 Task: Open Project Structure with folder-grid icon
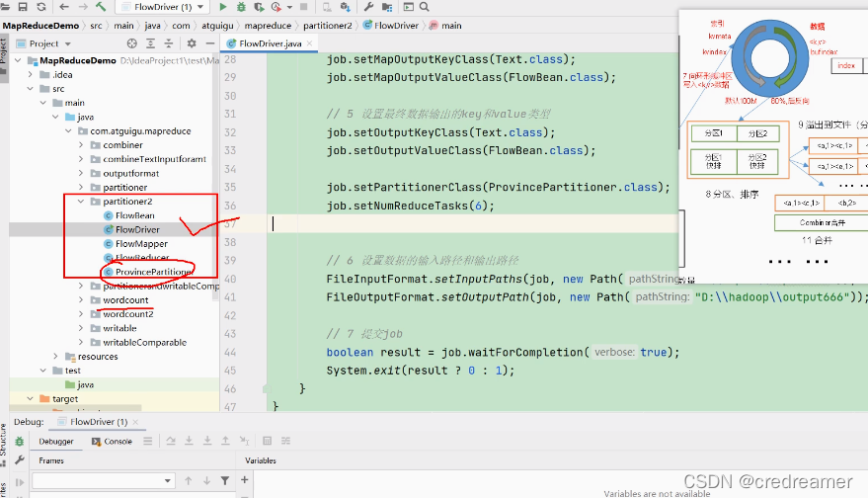pyautogui.click(x=387, y=7)
